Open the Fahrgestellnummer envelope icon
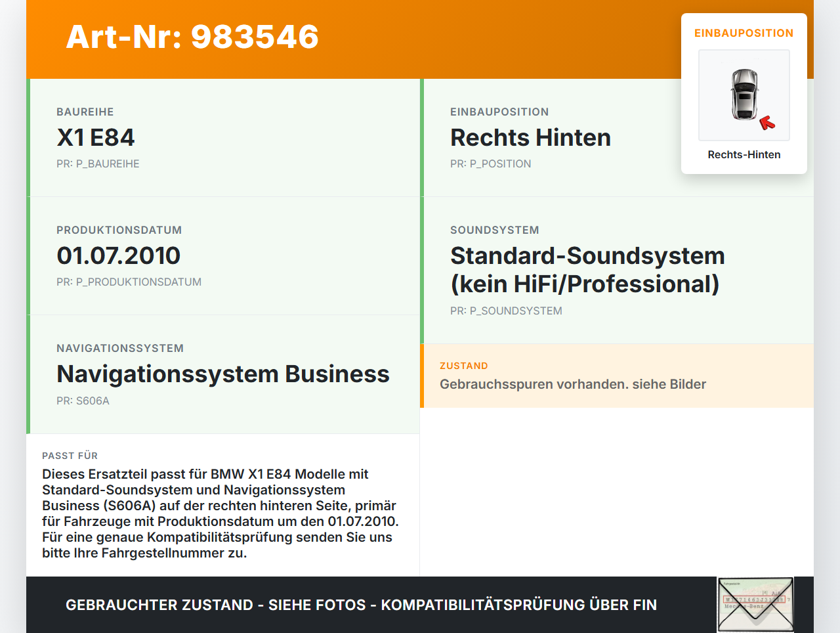This screenshot has height=633, width=840. pos(755,603)
